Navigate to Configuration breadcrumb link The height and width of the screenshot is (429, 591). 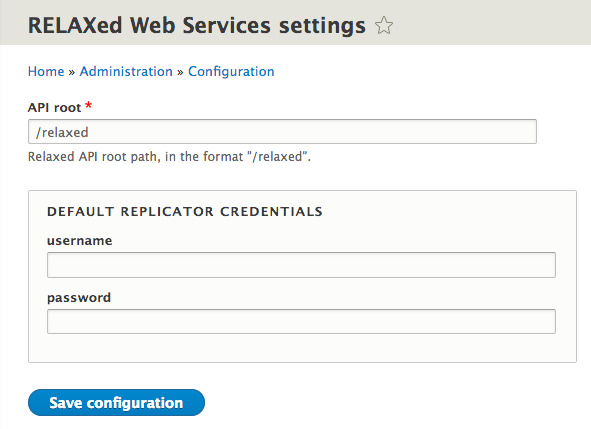click(x=231, y=72)
